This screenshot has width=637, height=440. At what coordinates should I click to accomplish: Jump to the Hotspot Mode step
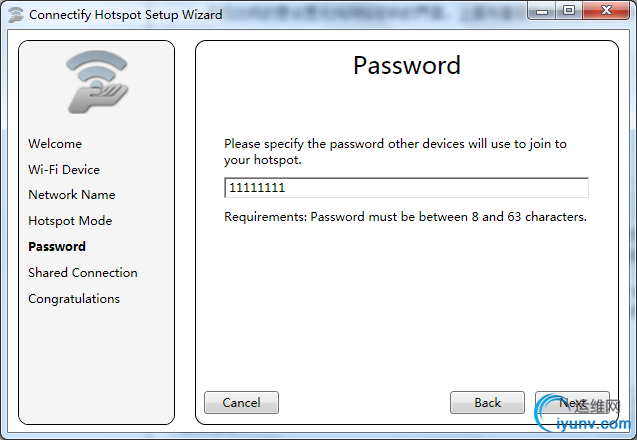click(70, 221)
